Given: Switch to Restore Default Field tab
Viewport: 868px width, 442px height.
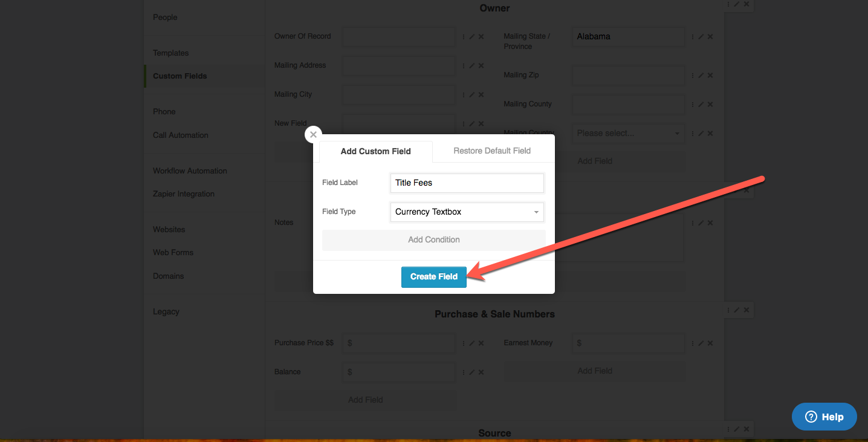Looking at the screenshot, I should click(x=492, y=151).
